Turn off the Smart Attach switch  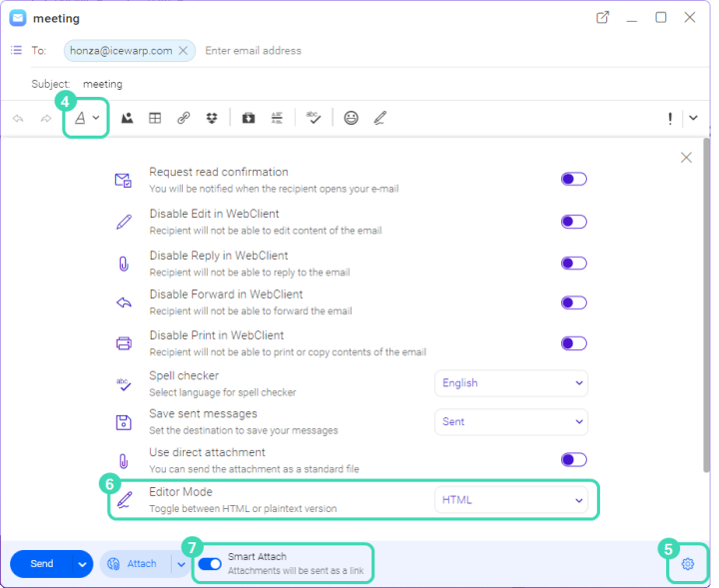click(x=210, y=564)
